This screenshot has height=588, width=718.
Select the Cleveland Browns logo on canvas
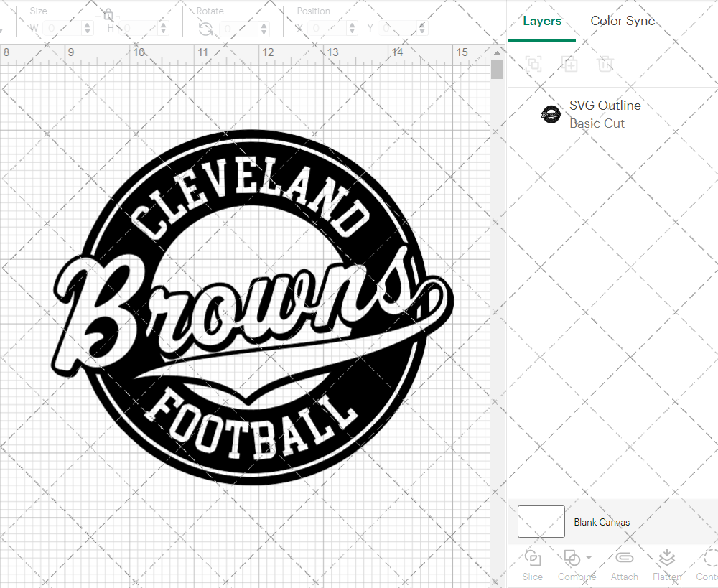point(252,307)
